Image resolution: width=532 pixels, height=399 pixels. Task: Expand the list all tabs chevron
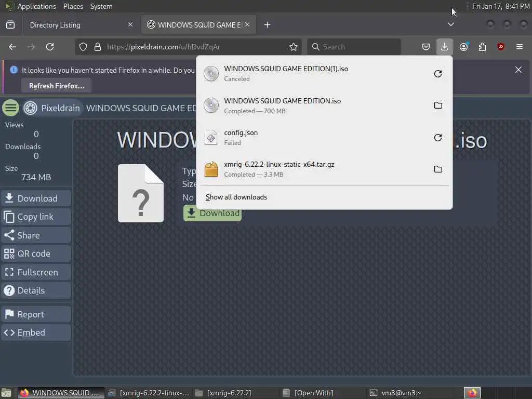point(451,24)
